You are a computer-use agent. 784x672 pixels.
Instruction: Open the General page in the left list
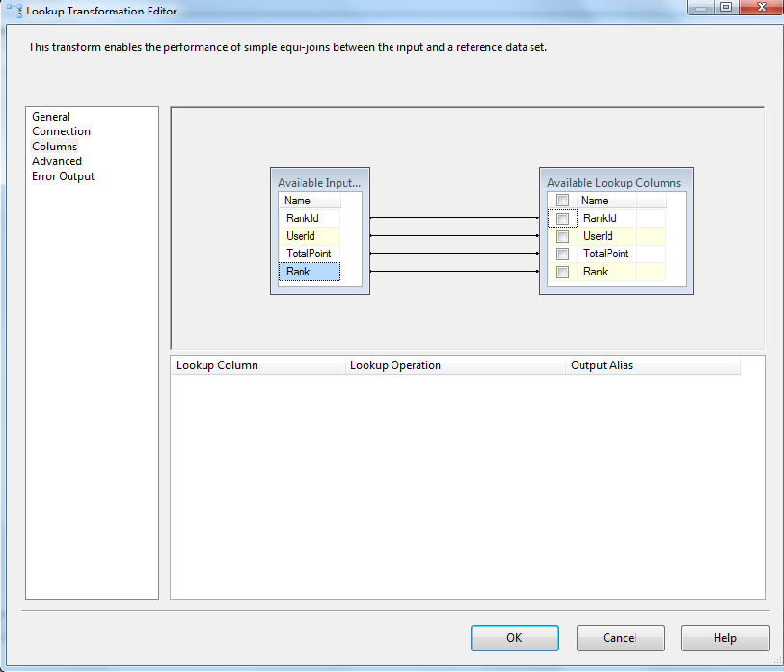(x=51, y=117)
